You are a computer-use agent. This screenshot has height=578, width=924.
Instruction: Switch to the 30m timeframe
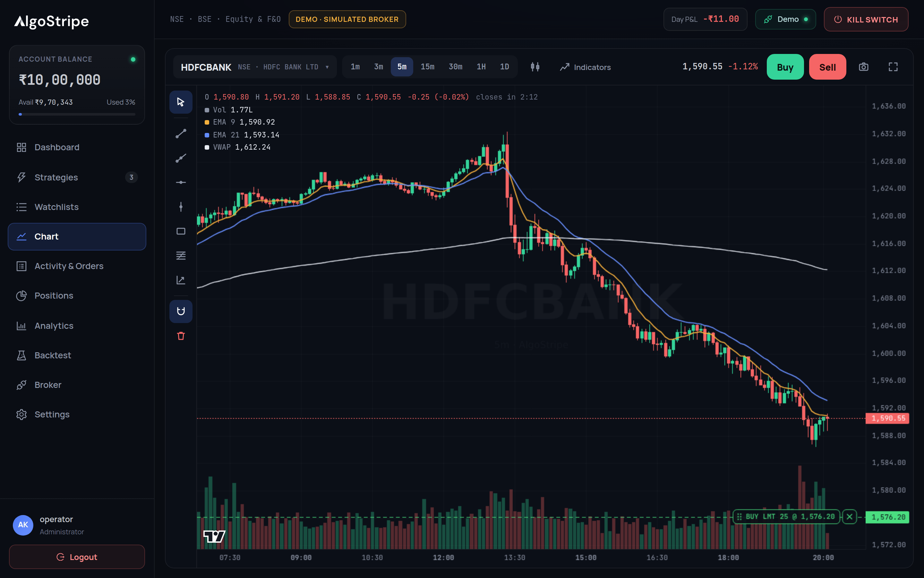coord(455,67)
